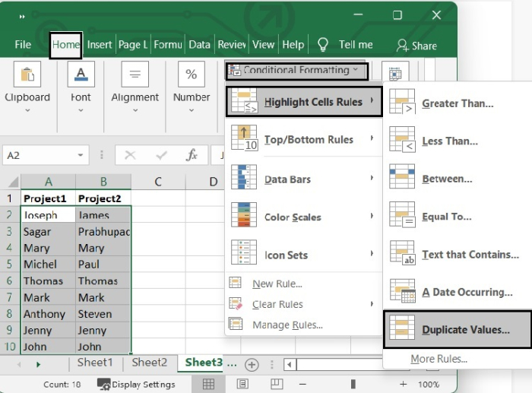Click the Share button
Image resolution: width=532 pixels, height=393 pixels.
416,46
